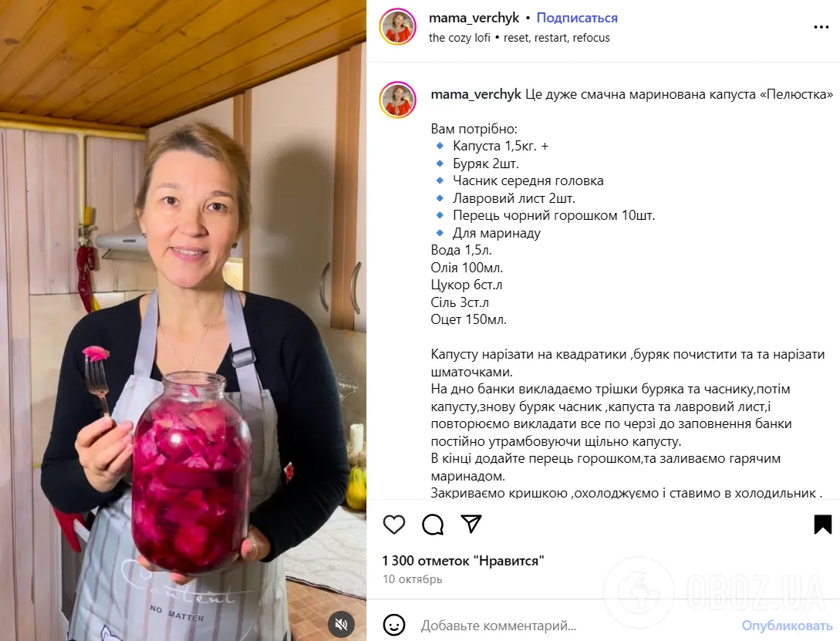Click the Опубликовать publish button
This screenshot has height=641, width=840.
click(x=787, y=625)
